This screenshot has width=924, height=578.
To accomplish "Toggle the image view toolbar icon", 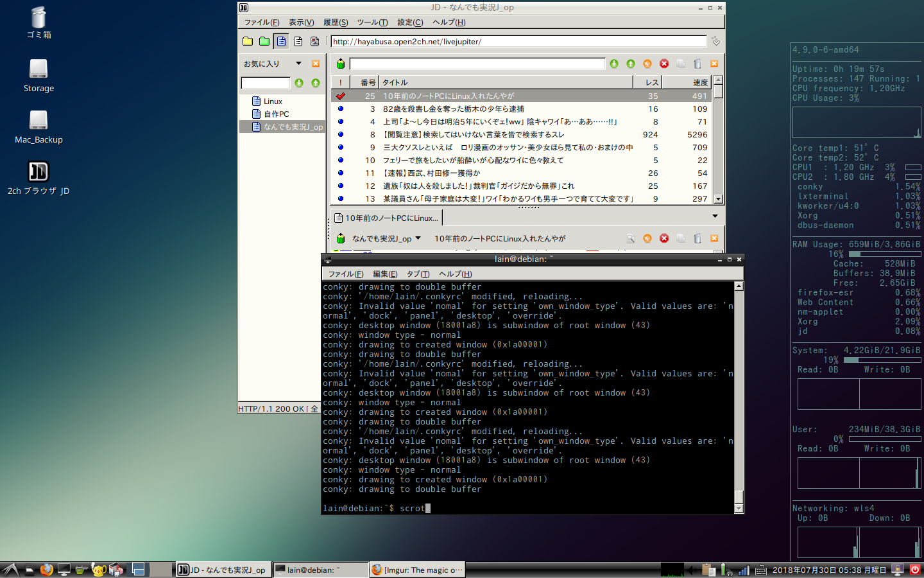I will tap(314, 42).
